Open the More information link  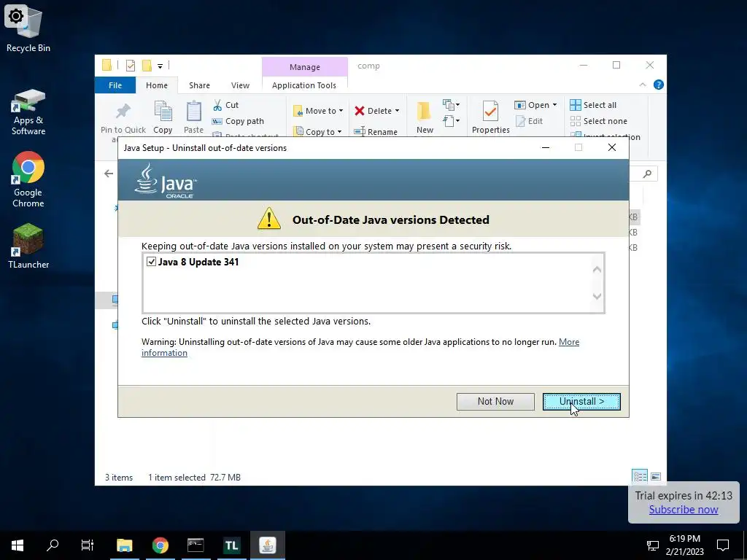569,342
